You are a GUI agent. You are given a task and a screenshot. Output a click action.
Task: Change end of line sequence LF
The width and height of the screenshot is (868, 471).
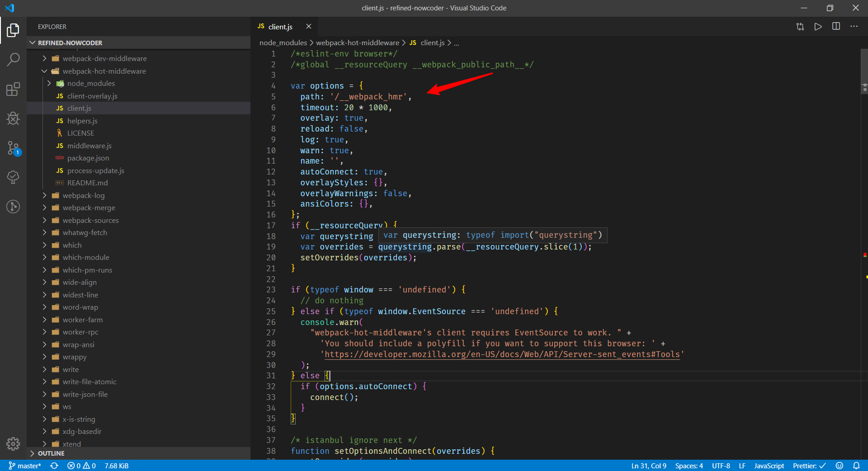point(742,466)
